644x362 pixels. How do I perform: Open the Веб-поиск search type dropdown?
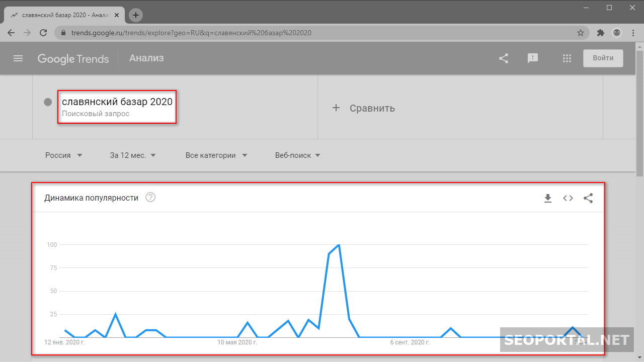pyautogui.click(x=297, y=155)
